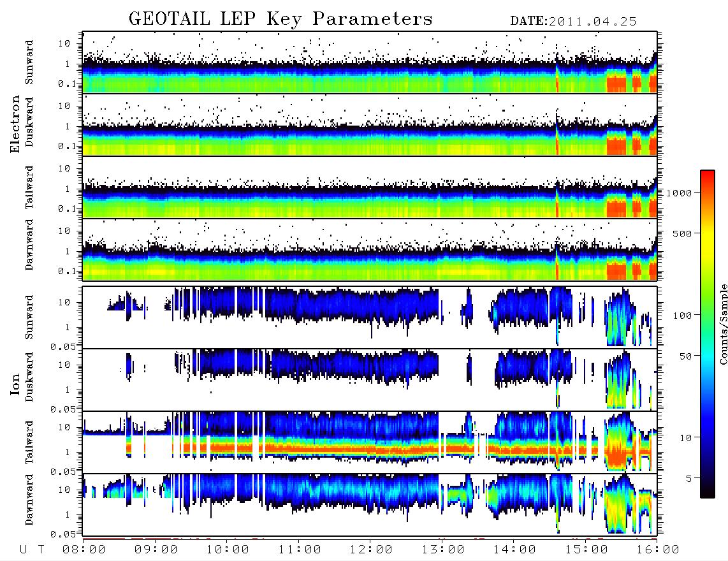Click the Electron Tailward spectrogram panel
This screenshot has width=728, height=561.
(370, 187)
